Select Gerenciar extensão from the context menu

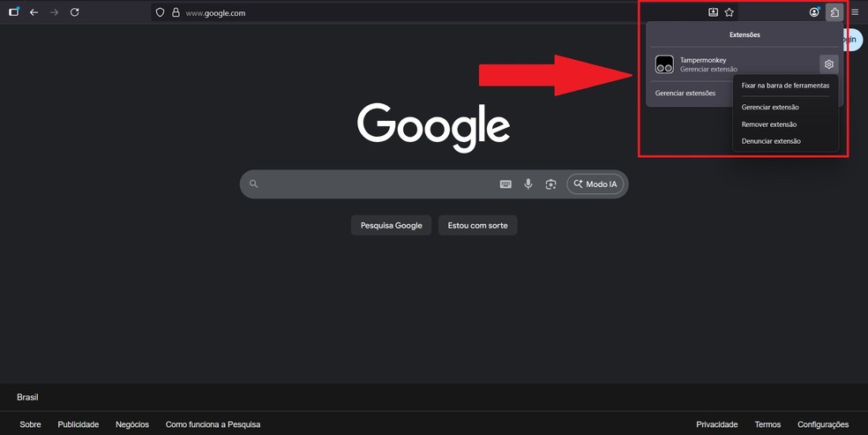tap(770, 108)
